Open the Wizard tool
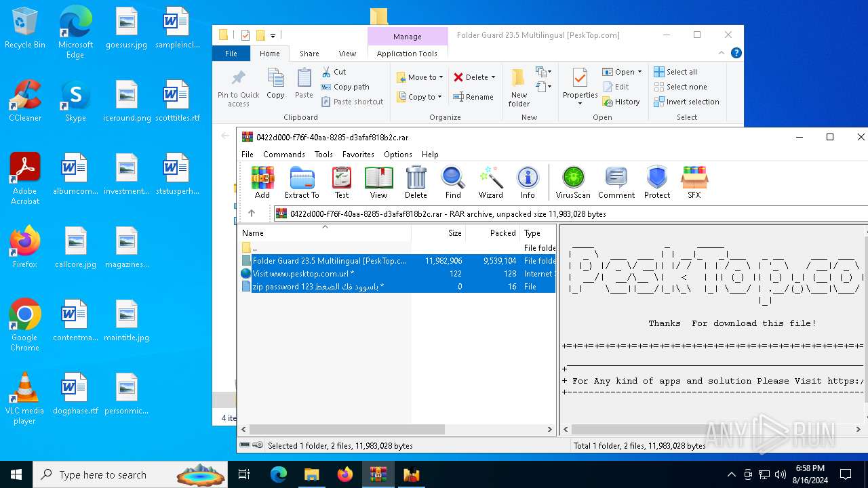 [490, 182]
